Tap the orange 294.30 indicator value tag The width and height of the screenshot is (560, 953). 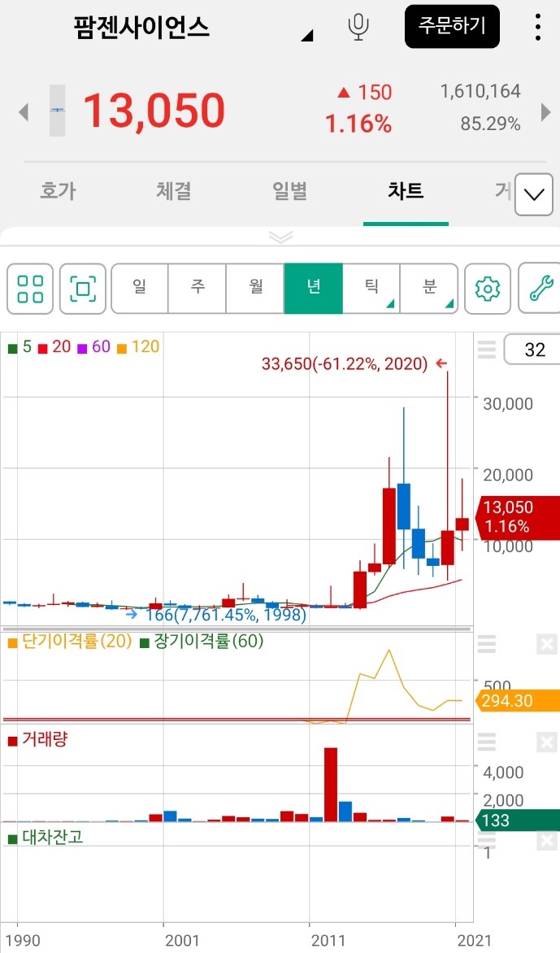[x=517, y=701]
